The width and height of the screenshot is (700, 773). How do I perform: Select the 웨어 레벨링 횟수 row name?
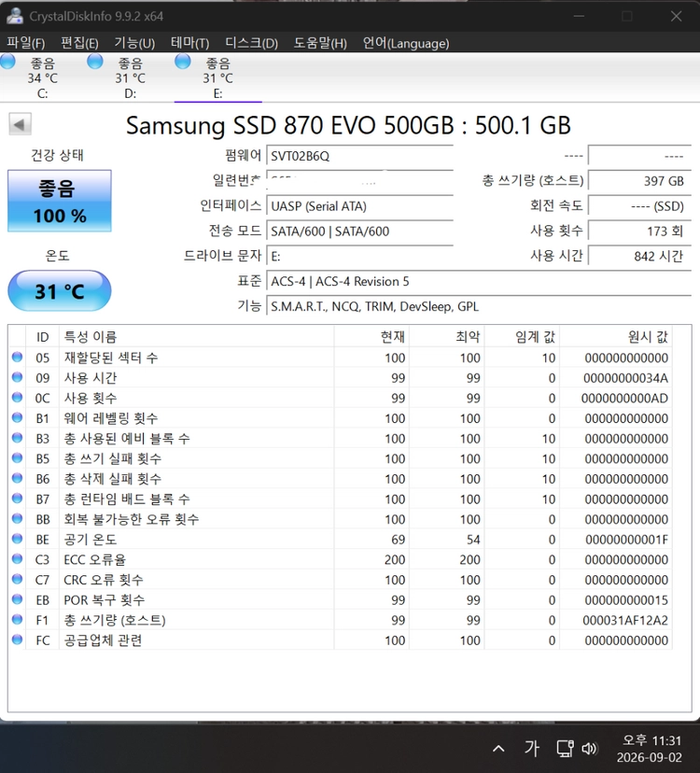coord(111,418)
